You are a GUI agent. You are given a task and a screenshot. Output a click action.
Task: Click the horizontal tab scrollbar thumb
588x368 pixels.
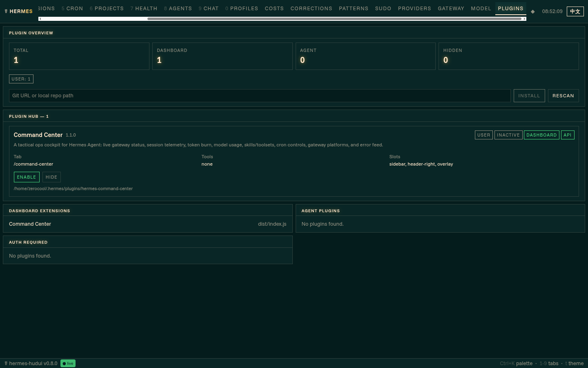coord(334,19)
